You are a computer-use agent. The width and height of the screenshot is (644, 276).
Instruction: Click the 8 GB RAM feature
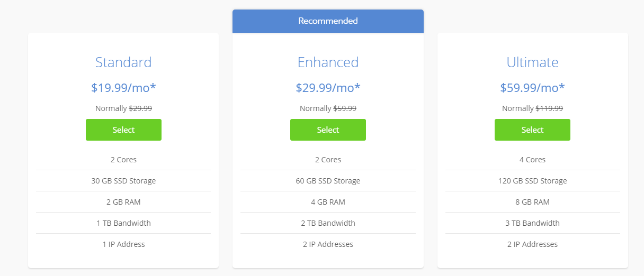pyautogui.click(x=532, y=202)
